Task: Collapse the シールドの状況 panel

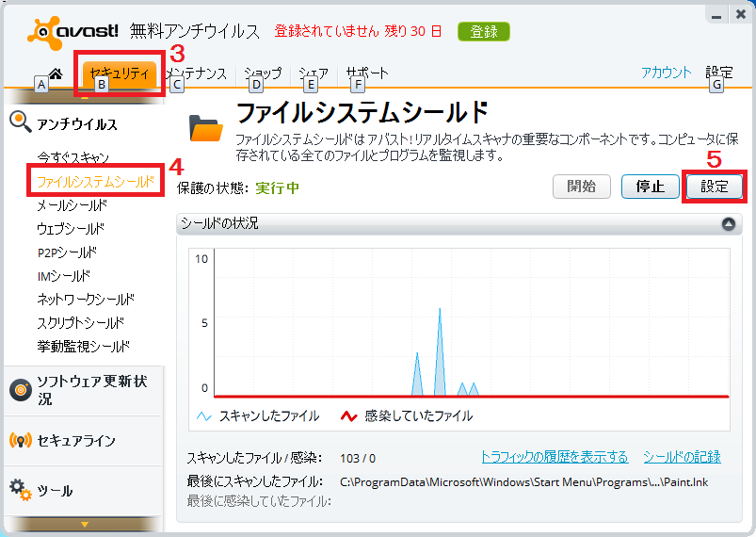Action: [x=728, y=224]
